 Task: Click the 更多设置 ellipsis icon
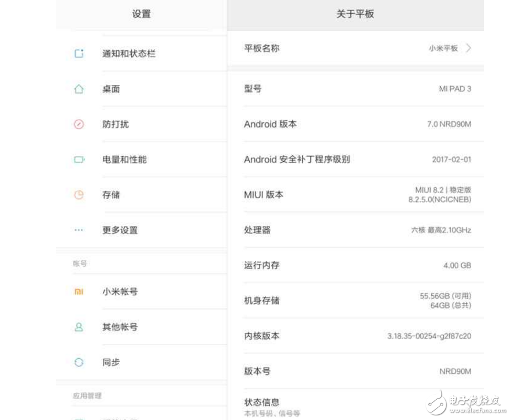pos(79,230)
